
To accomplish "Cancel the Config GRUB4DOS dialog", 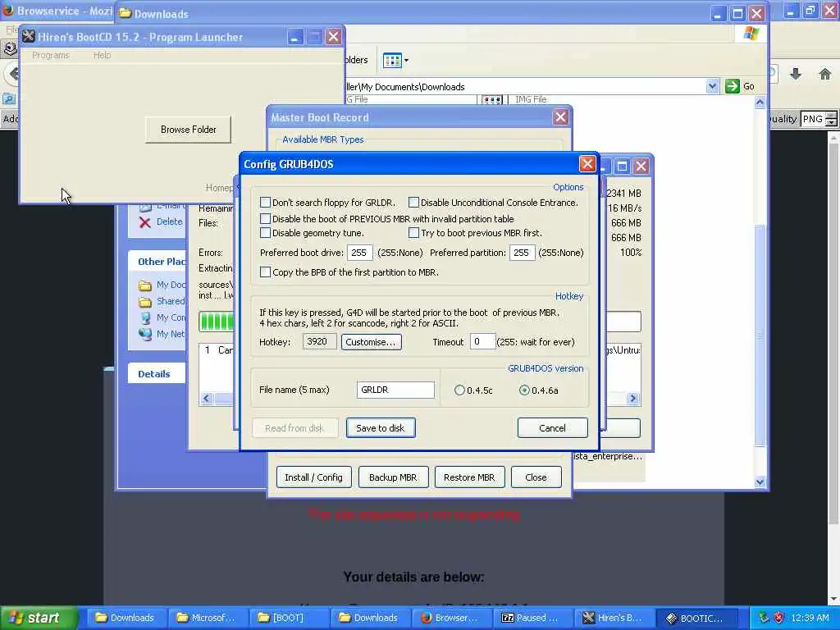I will pyautogui.click(x=552, y=428).
